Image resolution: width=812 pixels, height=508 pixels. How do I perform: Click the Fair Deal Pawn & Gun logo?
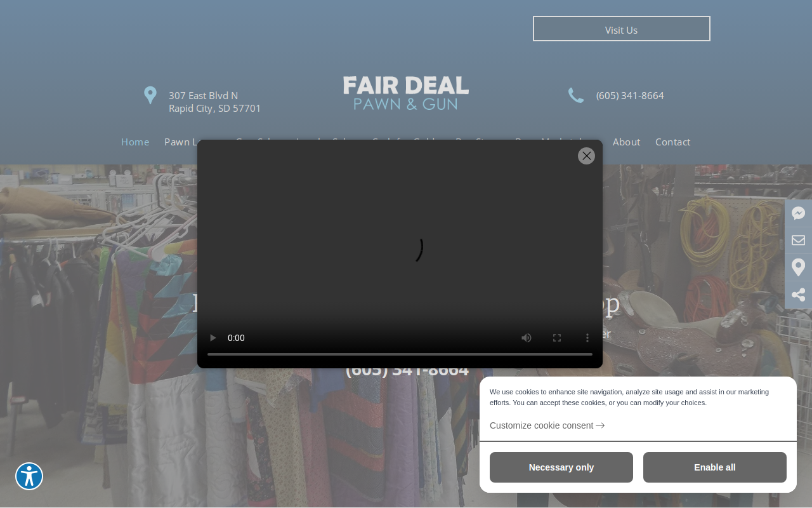[406, 93]
